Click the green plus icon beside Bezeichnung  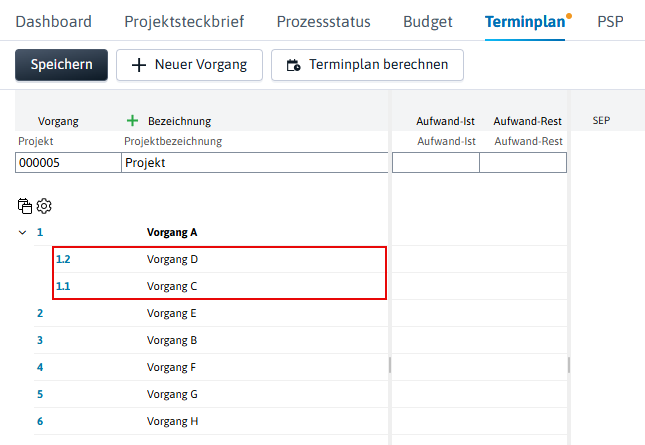(x=132, y=121)
